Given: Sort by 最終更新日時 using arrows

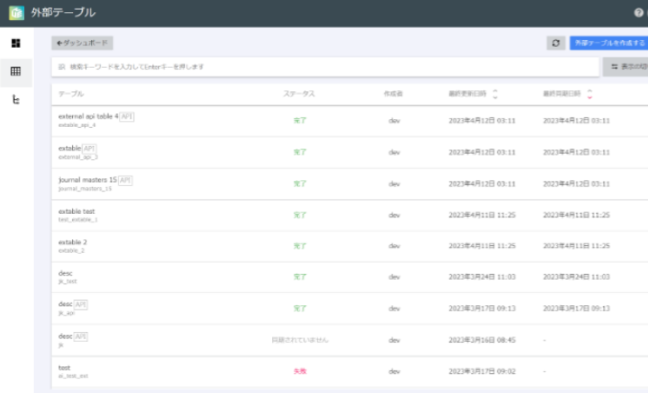Looking at the screenshot, I should click(495, 94).
